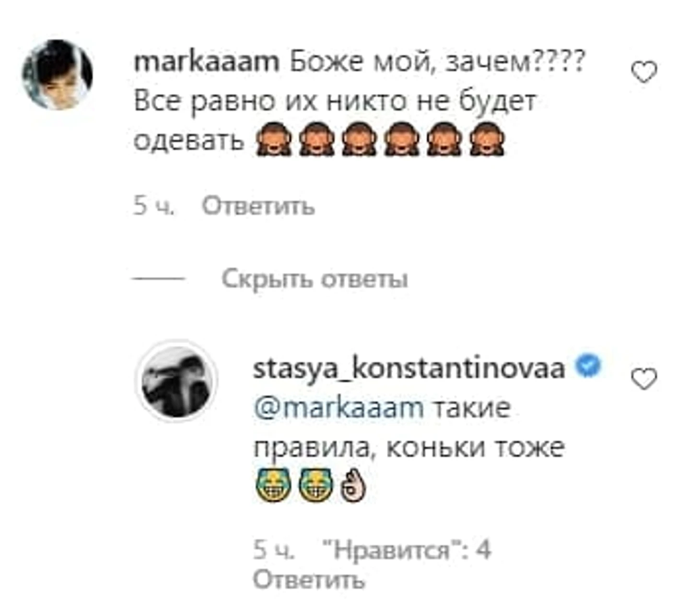Reply to markaaam's comment via Ответить
The image size is (700, 606).
tap(258, 206)
